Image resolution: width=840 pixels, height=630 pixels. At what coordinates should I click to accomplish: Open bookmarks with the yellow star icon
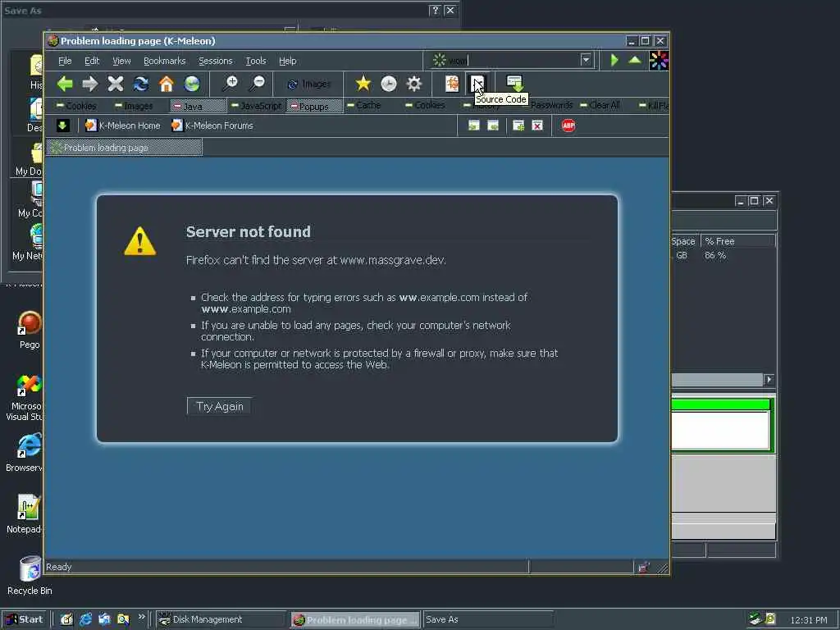point(363,84)
